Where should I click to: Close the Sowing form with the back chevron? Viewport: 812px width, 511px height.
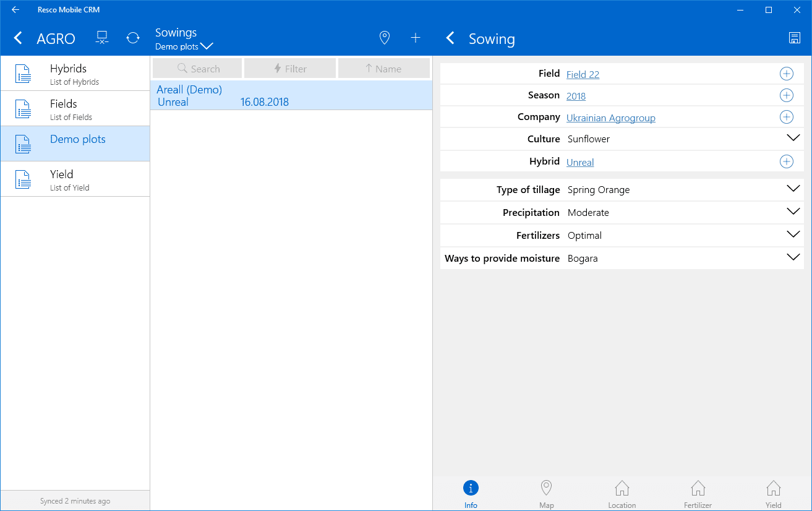pyautogui.click(x=450, y=38)
